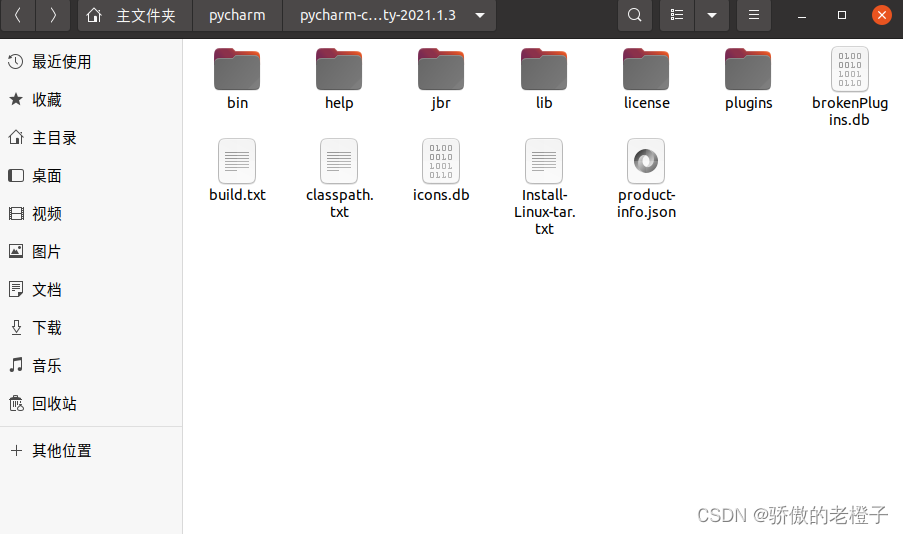
Task: Click the product-info.json file name label
Action: (x=646, y=203)
